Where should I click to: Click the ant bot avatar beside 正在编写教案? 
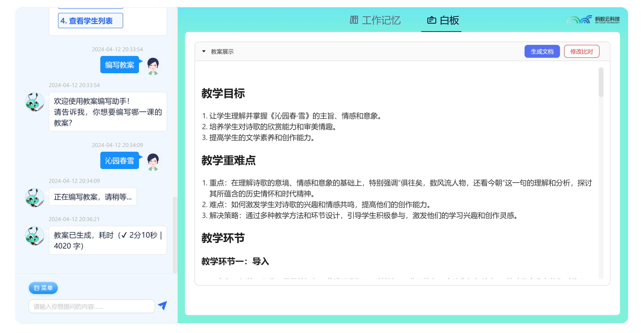(34, 198)
